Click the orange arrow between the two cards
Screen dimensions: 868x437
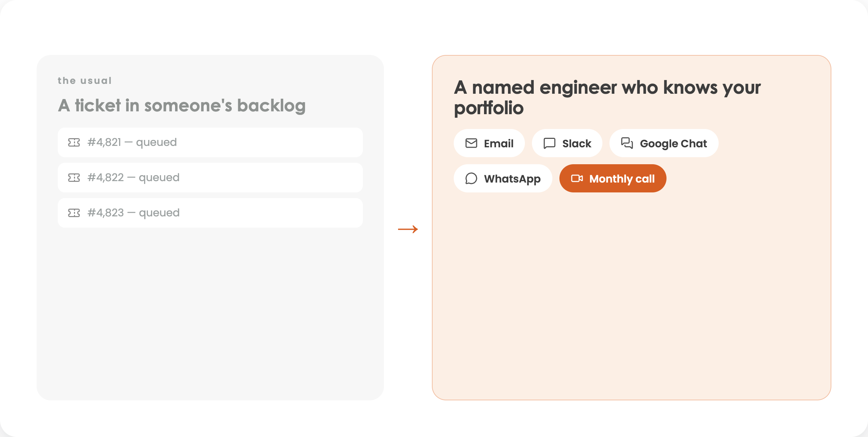click(408, 229)
